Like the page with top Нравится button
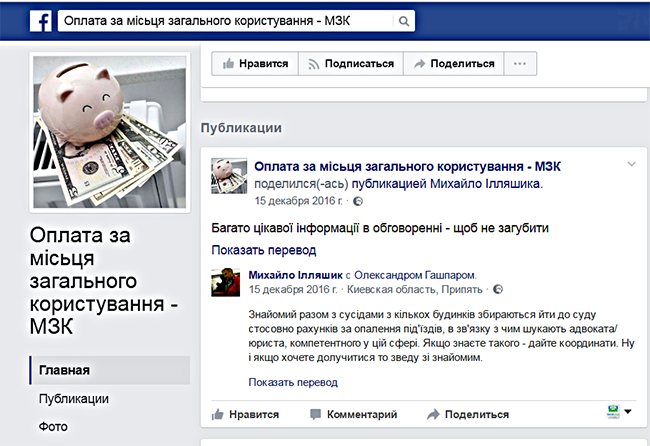This screenshot has width=650, height=446. pyautogui.click(x=255, y=63)
